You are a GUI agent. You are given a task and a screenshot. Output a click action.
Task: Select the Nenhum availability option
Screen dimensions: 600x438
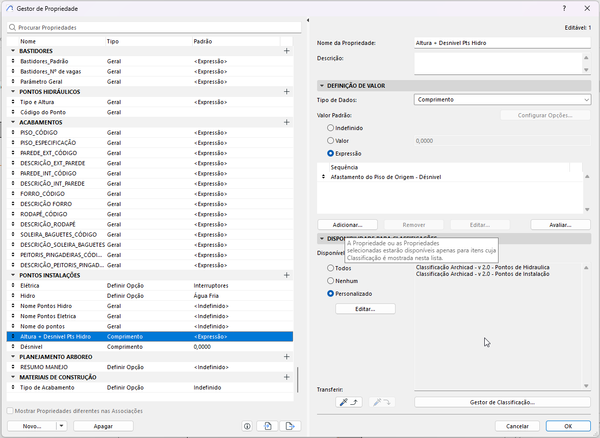click(x=330, y=281)
